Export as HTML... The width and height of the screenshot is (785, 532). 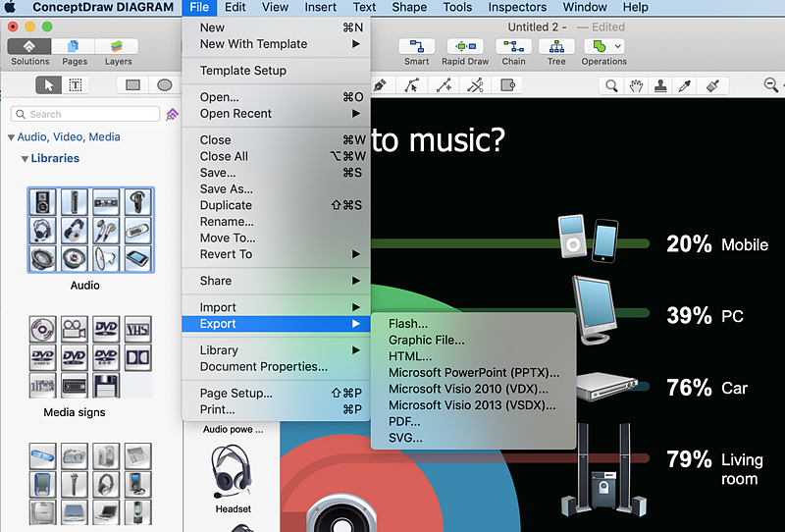pos(473,356)
